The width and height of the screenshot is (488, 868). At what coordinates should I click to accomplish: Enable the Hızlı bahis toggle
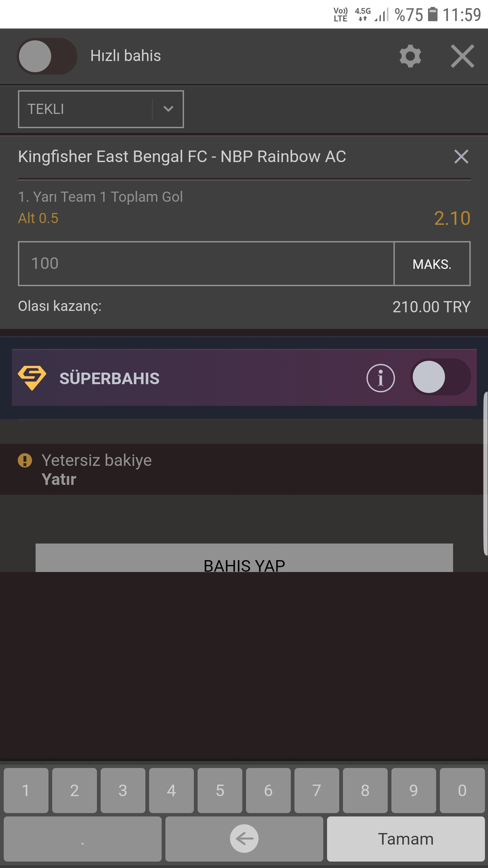point(47,56)
